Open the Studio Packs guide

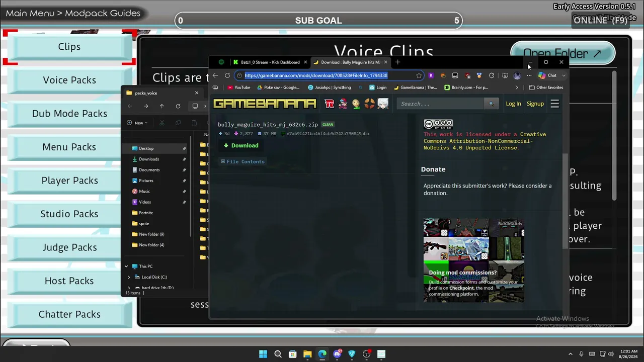point(69,214)
